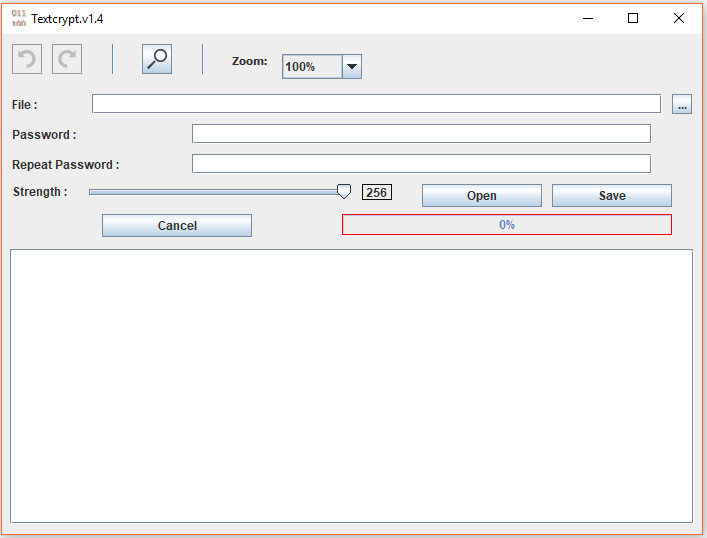The width and height of the screenshot is (707, 538).
Task: Click the Strength : label
Action: pyautogui.click(x=40, y=192)
